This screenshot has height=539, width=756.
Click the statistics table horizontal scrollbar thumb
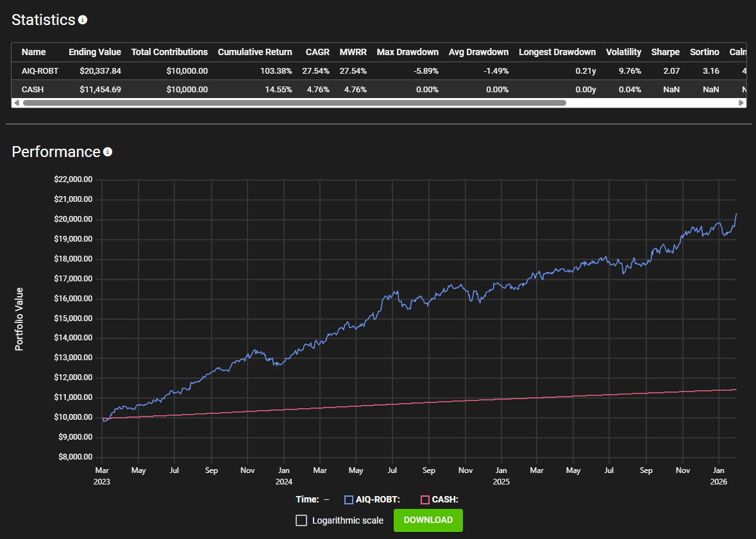[294, 103]
